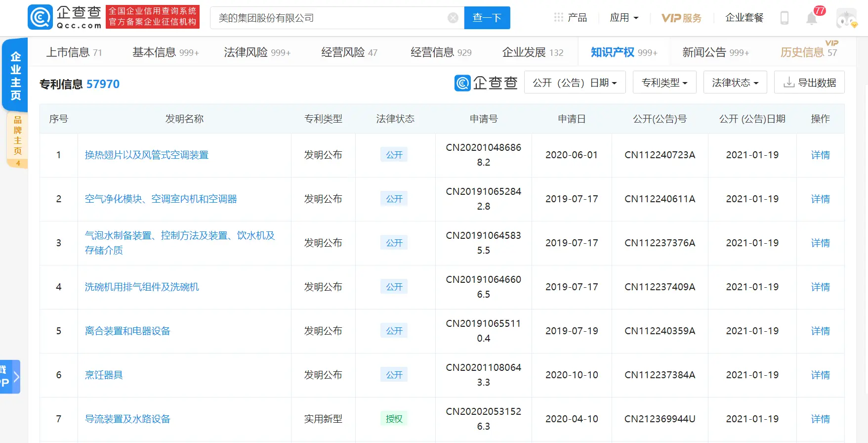Click the Qcc.com logo icon
Screen dimensions: 868x443
pyautogui.click(x=40, y=17)
